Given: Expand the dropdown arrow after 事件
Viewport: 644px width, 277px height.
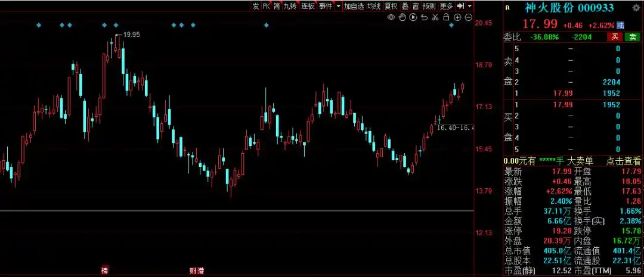Looking at the screenshot, I should 338,6.
